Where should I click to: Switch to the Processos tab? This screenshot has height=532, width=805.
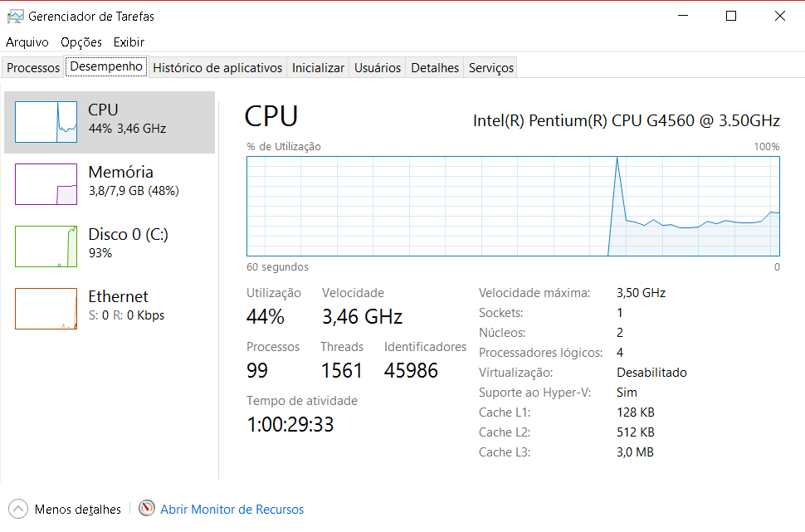33,68
